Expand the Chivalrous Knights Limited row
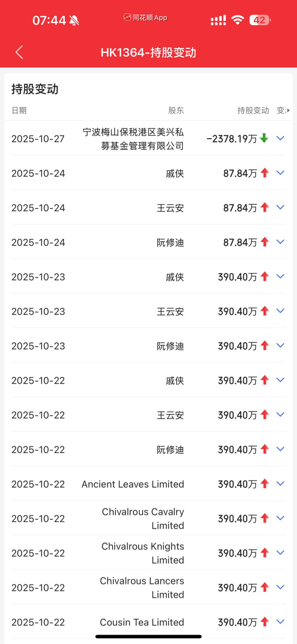297x644 pixels. coord(280,553)
